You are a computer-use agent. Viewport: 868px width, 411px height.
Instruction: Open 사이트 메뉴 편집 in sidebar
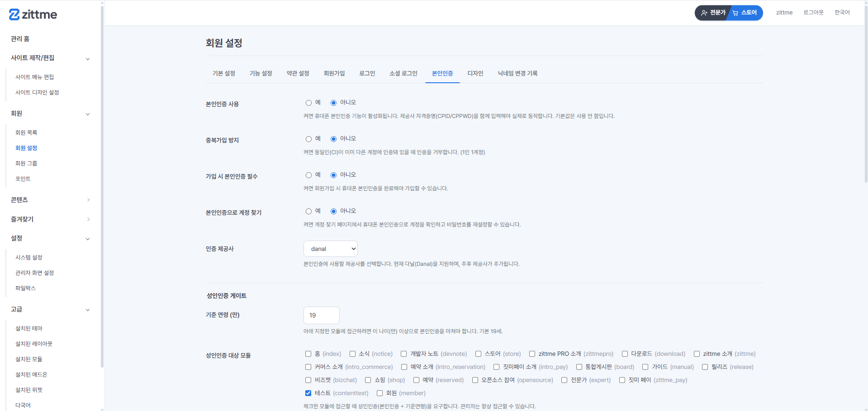(35, 77)
